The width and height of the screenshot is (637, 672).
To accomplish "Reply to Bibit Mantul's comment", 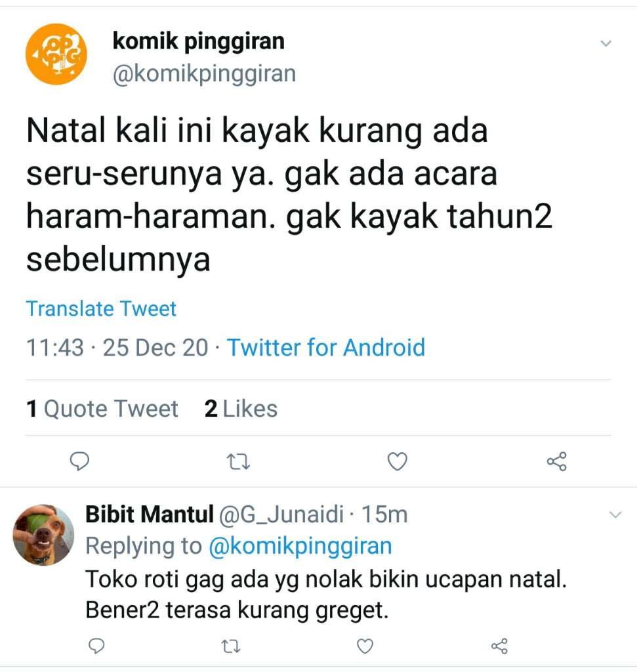I will point(96,646).
